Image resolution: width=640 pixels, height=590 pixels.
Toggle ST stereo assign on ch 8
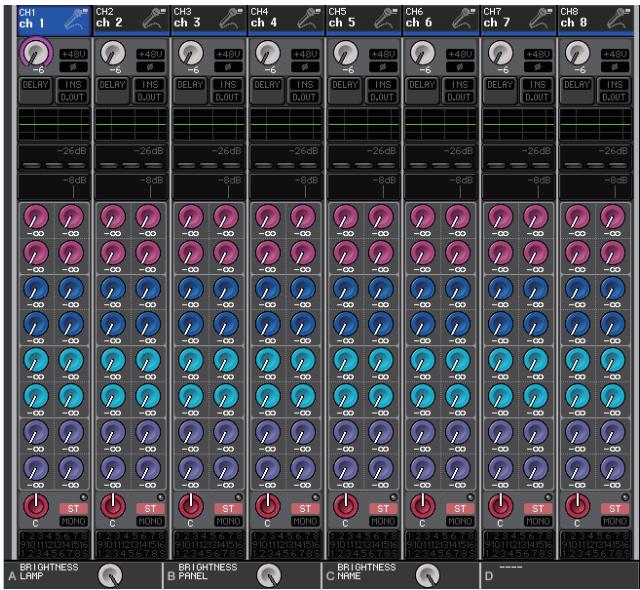(x=615, y=508)
